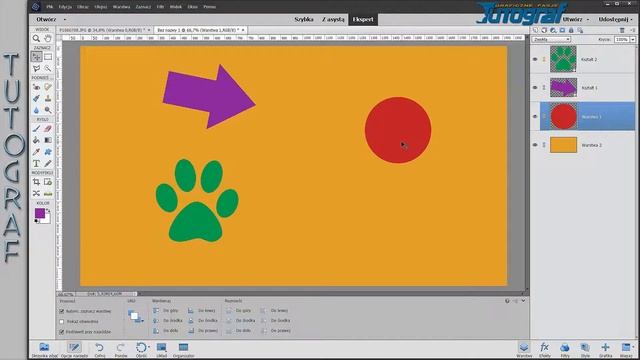The width and height of the screenshot is (640, 360).
Task: Select the Sponge tool
Action: point(48,110)
